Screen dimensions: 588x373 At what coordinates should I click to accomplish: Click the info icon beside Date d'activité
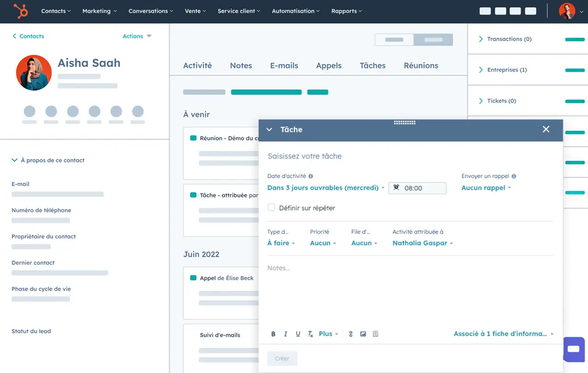pos(311,176)
